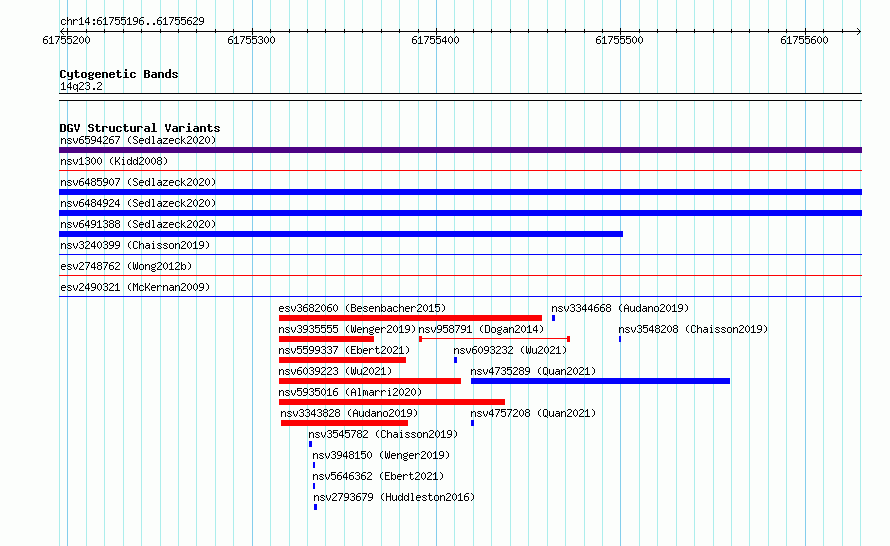Click esv3682060 (Besenbacher2015) label
Viewport: 890px width, 546px height.
[362, 308]
